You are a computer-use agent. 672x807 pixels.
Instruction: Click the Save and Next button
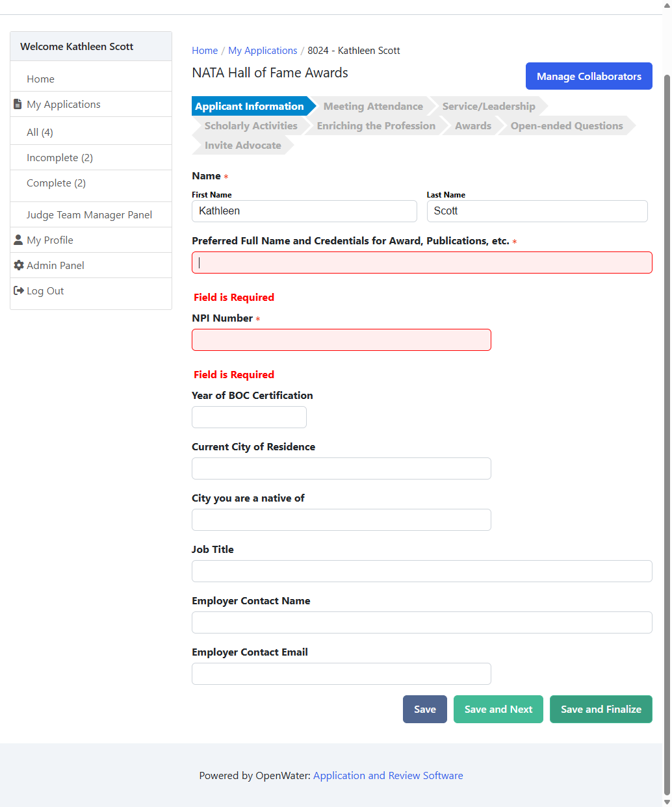(498, 709)
